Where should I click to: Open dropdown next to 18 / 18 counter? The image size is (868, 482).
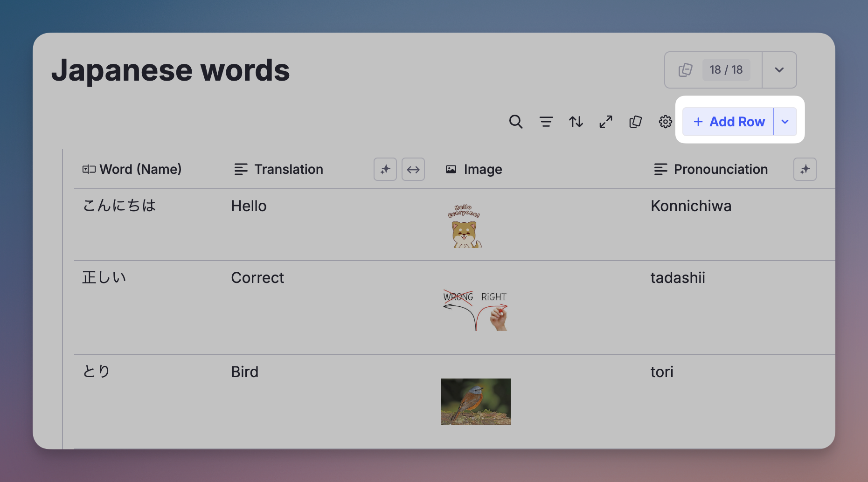779,70
